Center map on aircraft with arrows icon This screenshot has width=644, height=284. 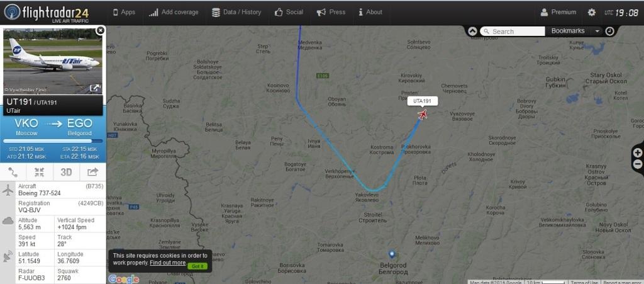[40, 172]
